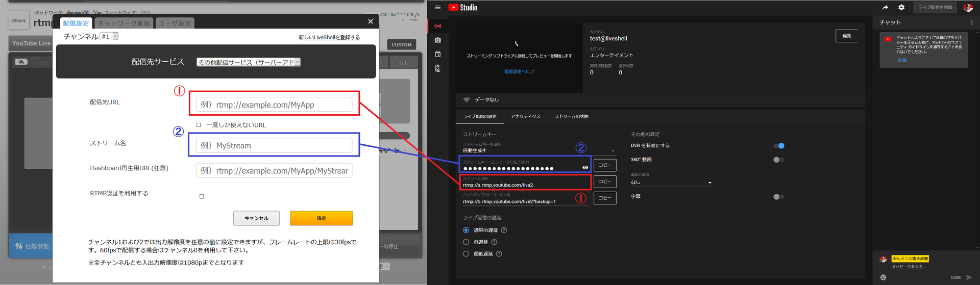Copy the stream key with コピー button

click(x=605, y=165)
